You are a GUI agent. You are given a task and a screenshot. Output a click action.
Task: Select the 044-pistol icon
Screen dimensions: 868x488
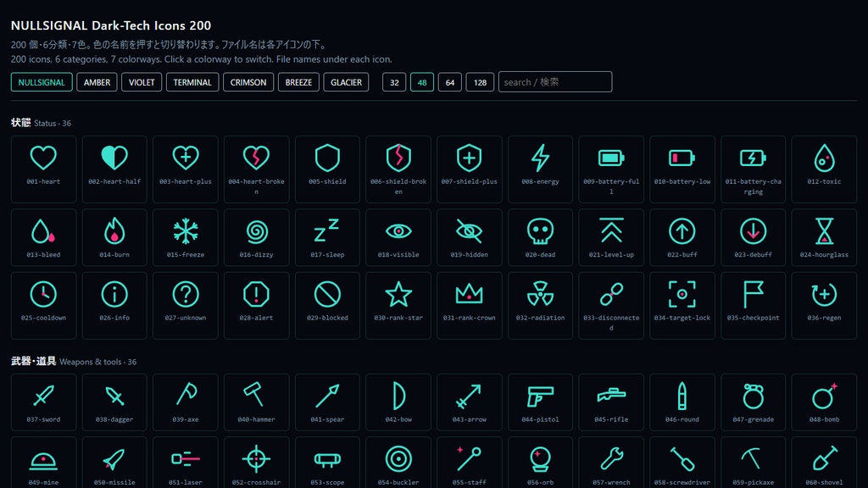pos(540,396)
